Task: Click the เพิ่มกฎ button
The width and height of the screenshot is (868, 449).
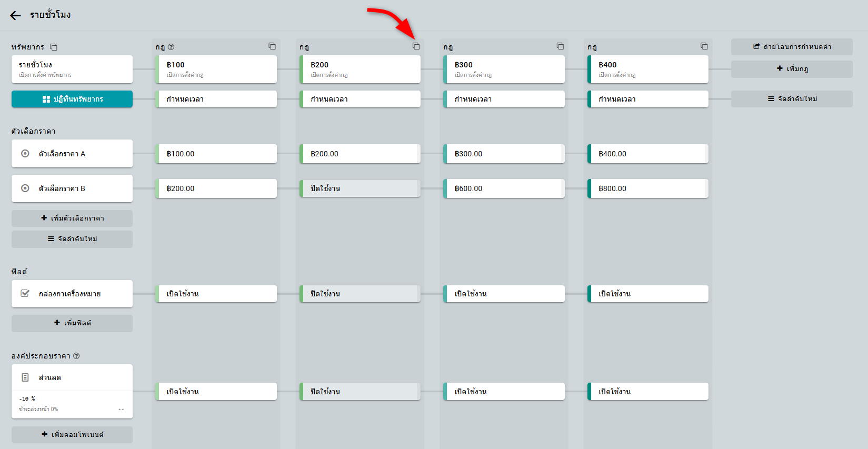Action: (x=792, y=69)
